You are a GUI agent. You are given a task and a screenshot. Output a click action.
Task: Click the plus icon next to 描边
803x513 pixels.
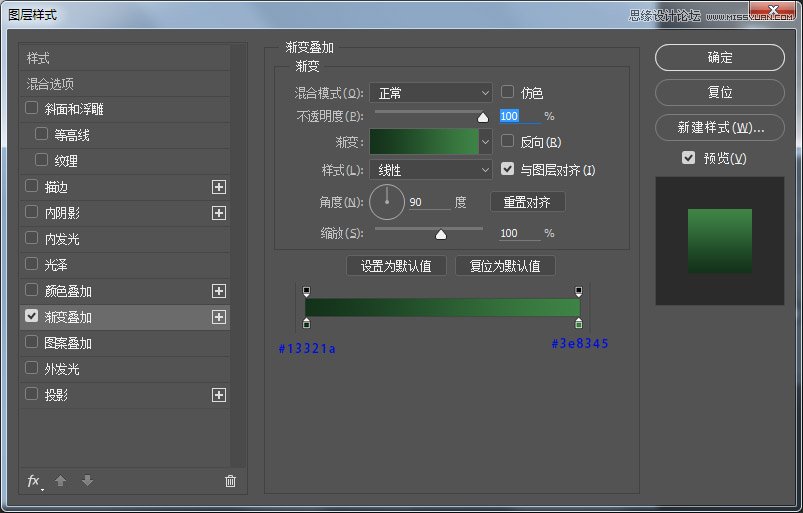point(219,187)
